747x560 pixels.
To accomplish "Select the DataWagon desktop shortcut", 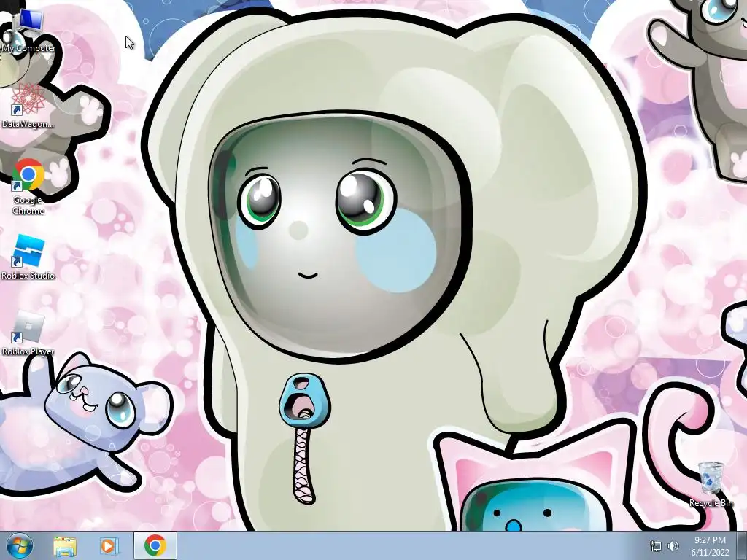I will coord(28,106).
